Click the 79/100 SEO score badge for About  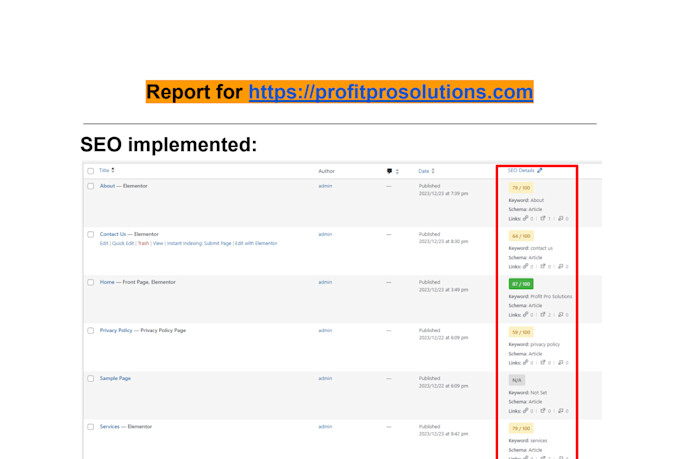tap(521, 188)
